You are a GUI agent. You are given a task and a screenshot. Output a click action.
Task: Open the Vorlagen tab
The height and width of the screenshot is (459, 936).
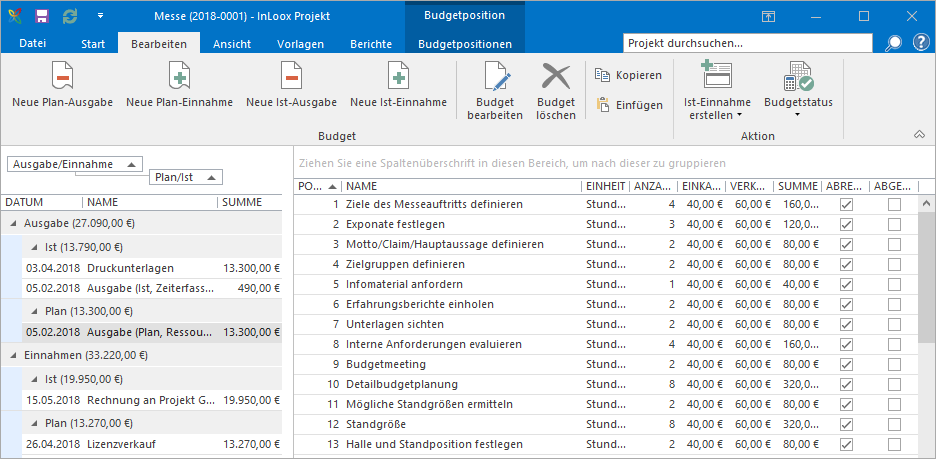tap(300, 44)
